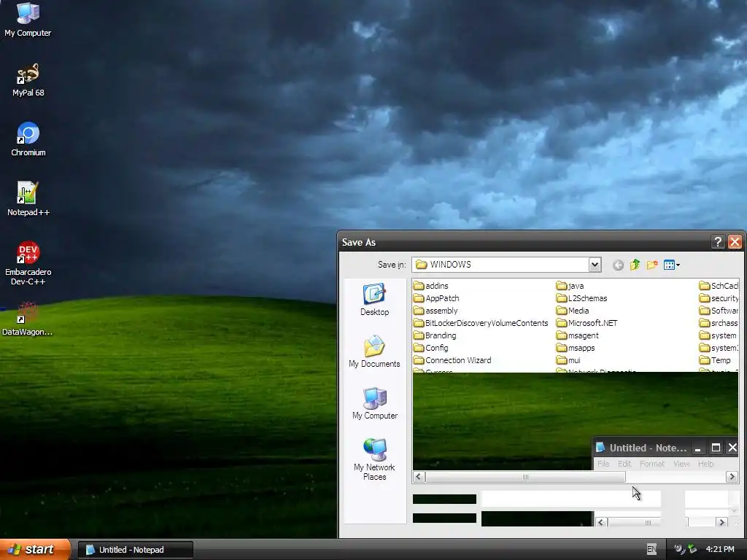
Task: Select the Microsoft.NET folder
Action: point(587,323)
